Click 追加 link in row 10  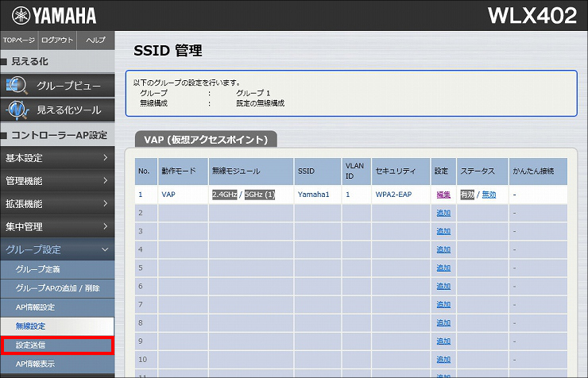coord(443,359)
